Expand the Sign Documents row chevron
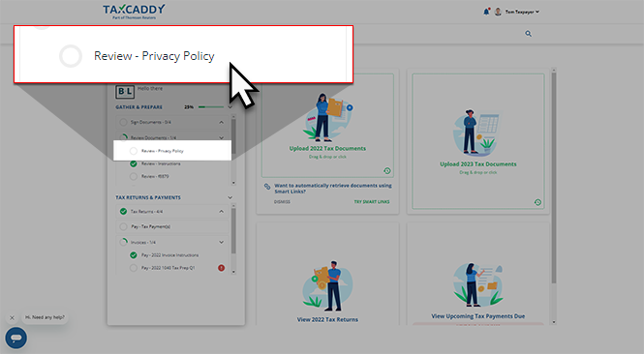This screenshot has width=644, height=354. (221, 122)
